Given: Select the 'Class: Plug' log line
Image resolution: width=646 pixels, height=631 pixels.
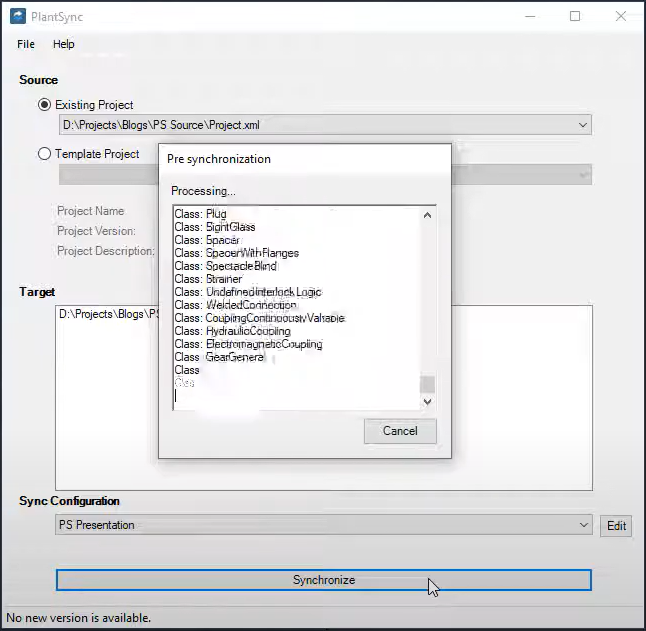Looking at the screenshot, I should tap(200, 214).
